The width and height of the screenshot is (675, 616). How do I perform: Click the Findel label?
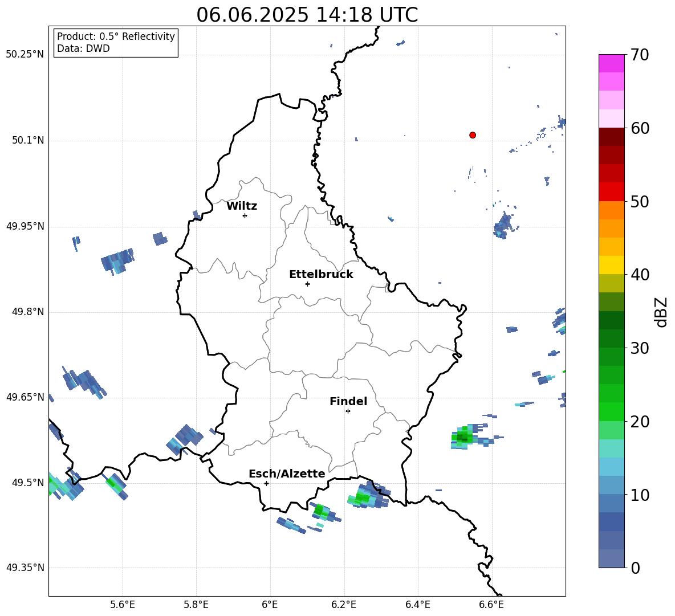tap(348, 401)
